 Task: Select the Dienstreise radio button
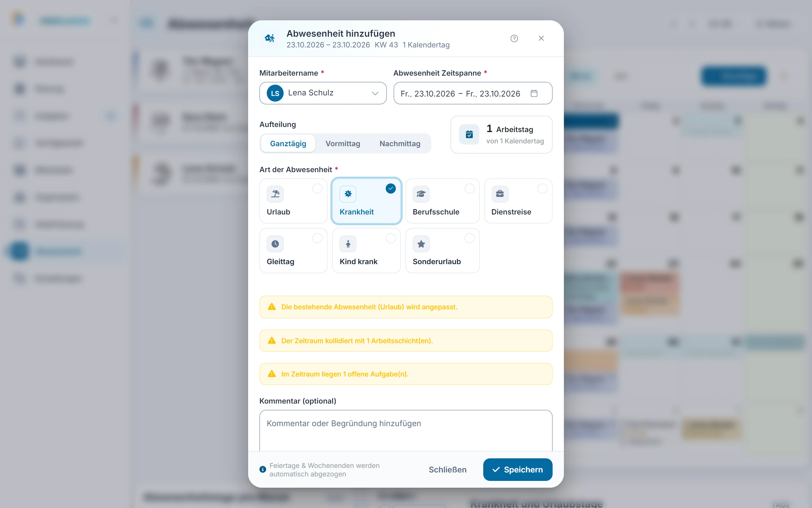coord(542,189)
